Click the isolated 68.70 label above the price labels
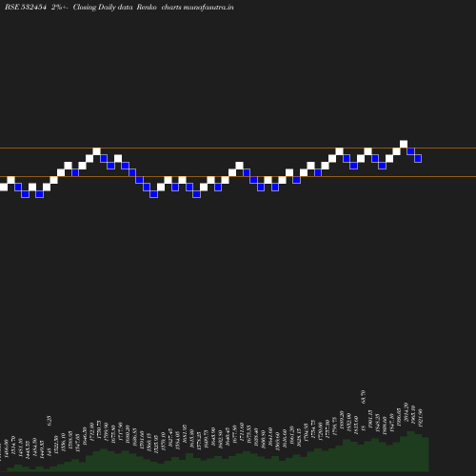Image resolution: width=476 pixels, height=476 pixels. (x=364, y=397)
